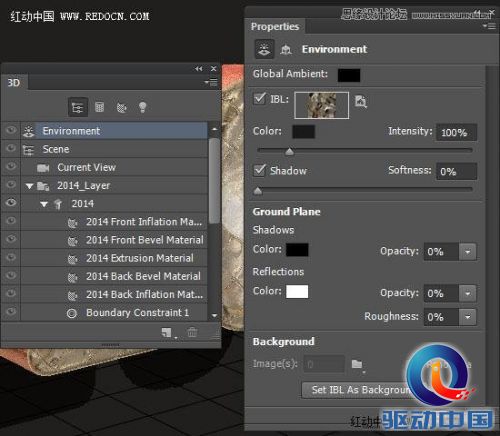
Task: Collapse the 2014 mesh tree item
Action: 44,204
